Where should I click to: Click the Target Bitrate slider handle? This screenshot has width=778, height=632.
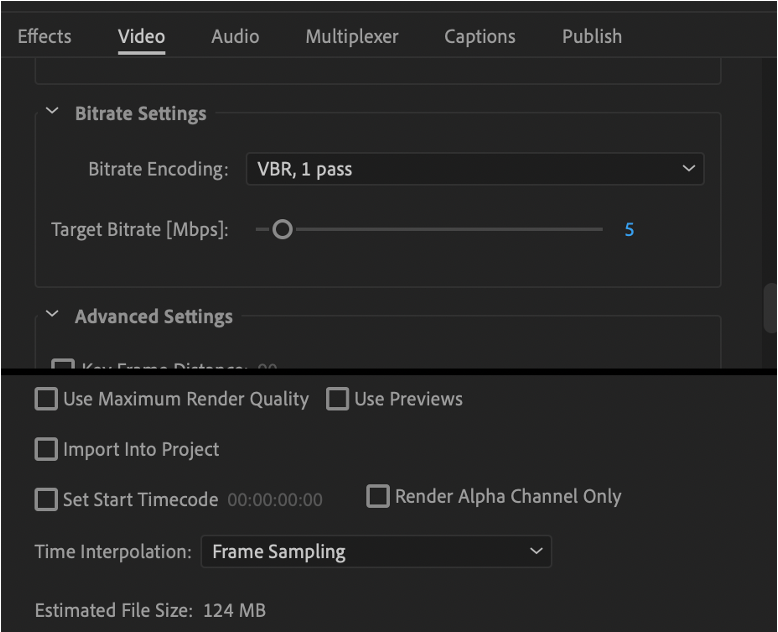click(282, 230)
